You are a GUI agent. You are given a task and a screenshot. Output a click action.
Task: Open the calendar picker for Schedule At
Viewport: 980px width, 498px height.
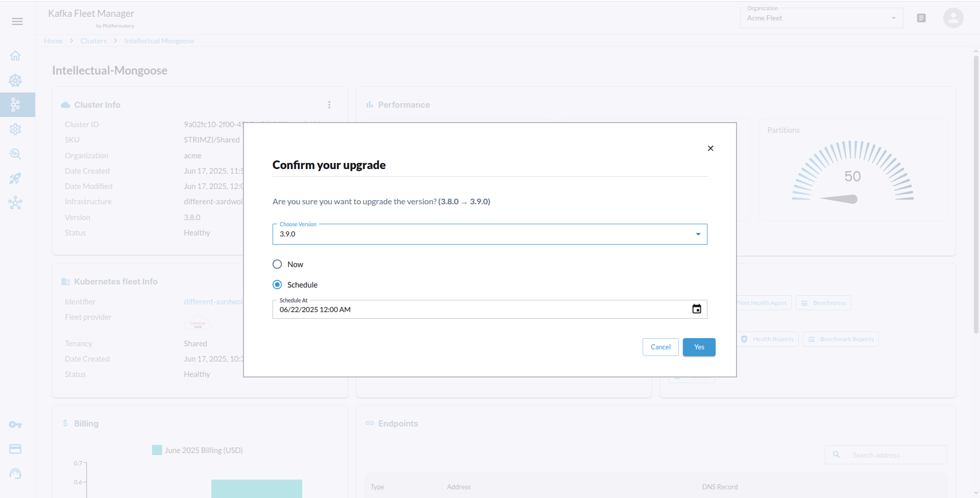coord(697,309)
